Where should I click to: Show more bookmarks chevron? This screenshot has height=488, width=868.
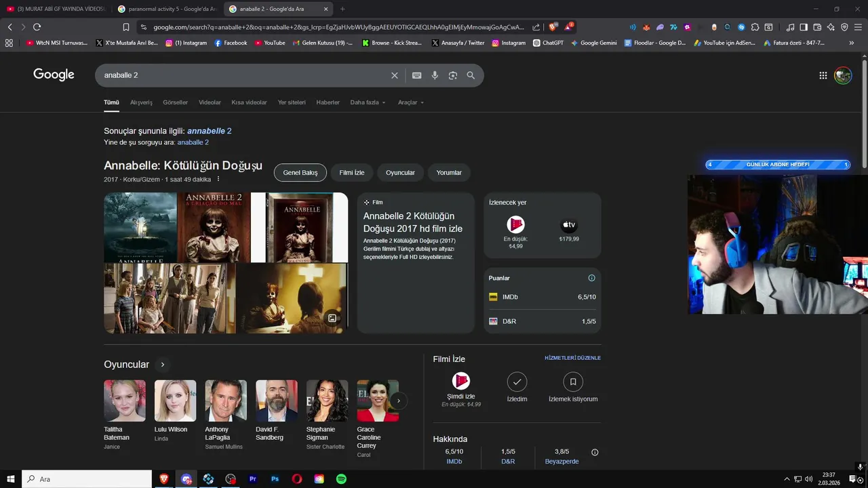coord(852,43)
